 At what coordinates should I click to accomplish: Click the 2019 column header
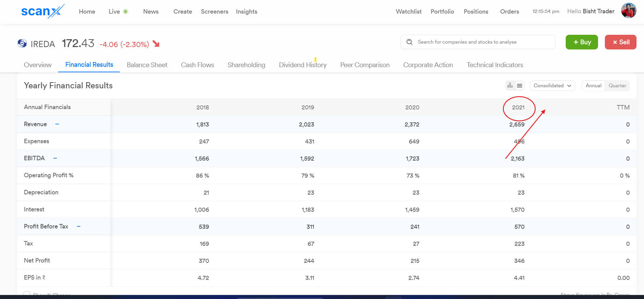(308, 107)
